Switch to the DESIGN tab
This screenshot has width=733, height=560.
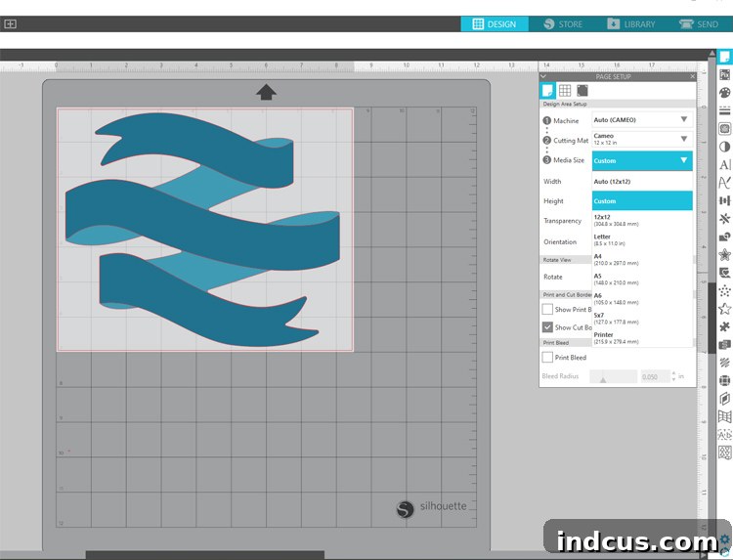tap(495, 23)
